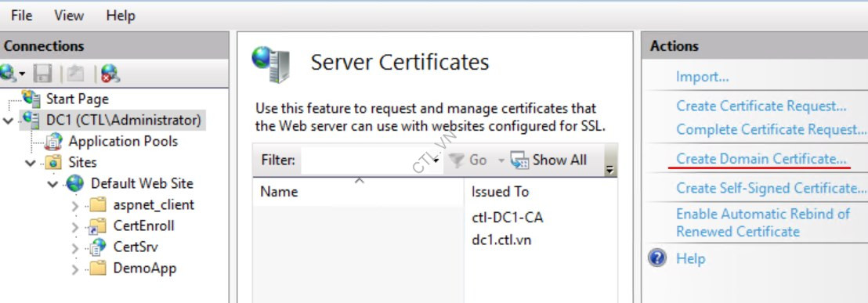Collapse the Default Web Site node

click(52, 183)
